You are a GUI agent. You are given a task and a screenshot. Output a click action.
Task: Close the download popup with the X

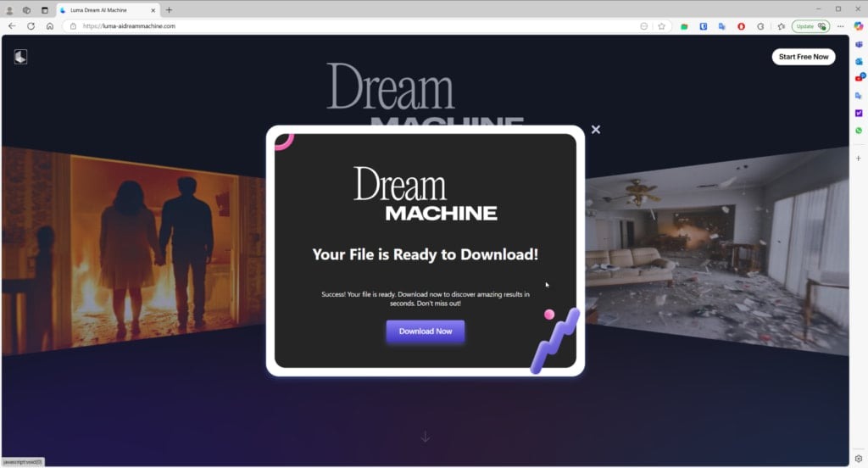click(596, 130)
